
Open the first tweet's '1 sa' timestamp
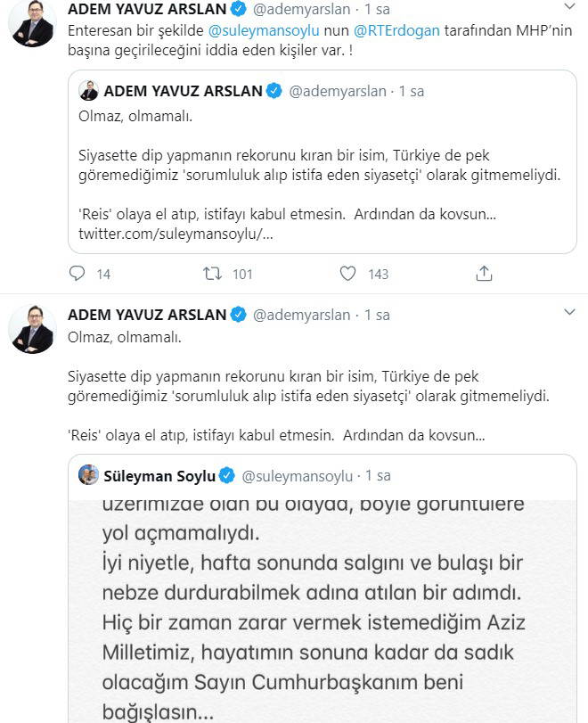[x=370, y=10]
